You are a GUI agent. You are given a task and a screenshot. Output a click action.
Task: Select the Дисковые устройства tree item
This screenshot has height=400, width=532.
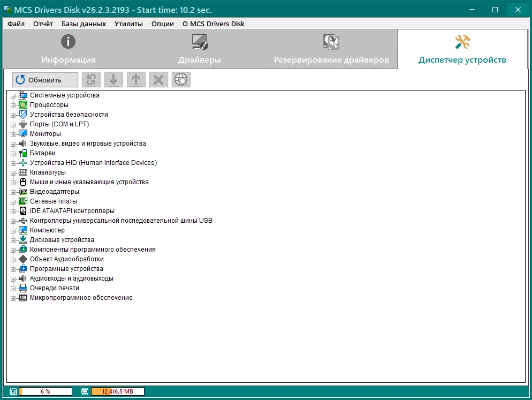click(62, 240)
